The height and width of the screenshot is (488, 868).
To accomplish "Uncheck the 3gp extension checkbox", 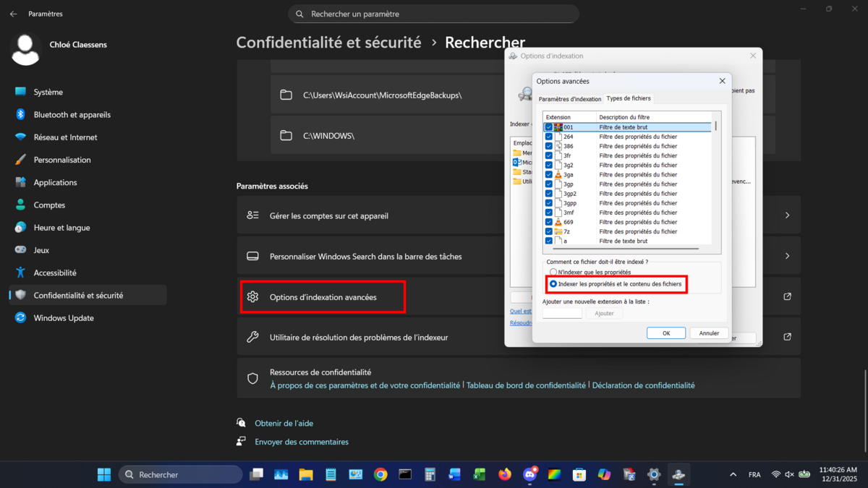I will tap(549, 184).
